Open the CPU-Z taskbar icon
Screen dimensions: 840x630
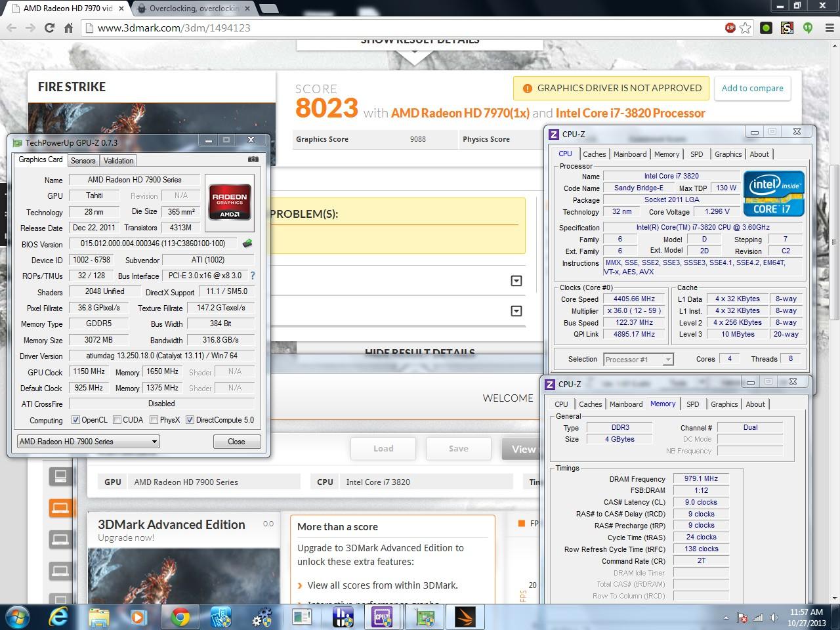click(383, 617)
